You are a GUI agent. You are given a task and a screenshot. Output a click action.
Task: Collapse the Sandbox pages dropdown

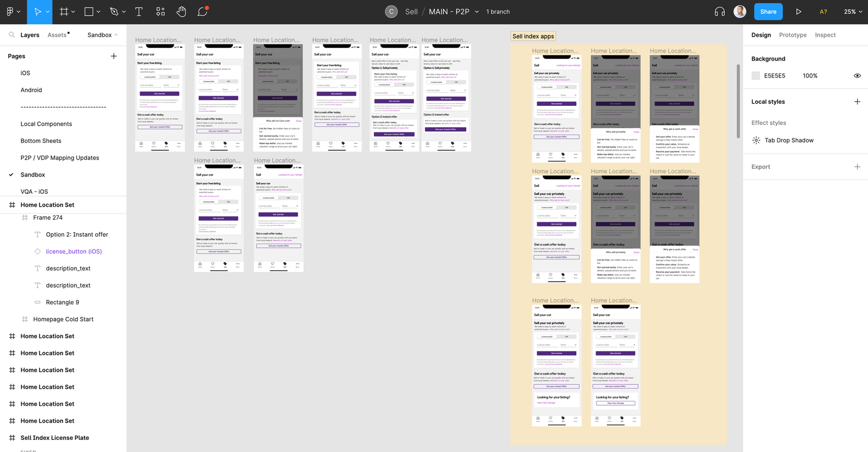coord(102,35)
